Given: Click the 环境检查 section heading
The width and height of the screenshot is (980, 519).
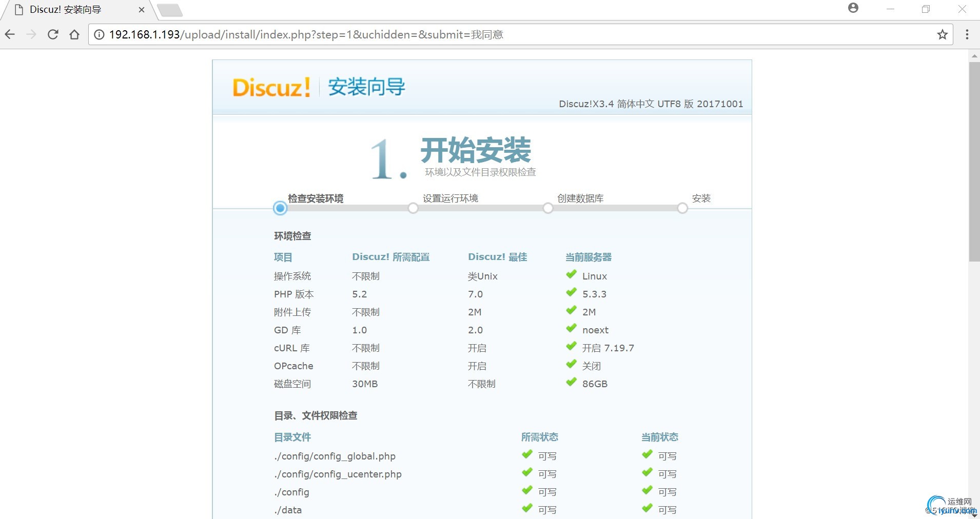Looking at the screenshot, I should (292, 236).
